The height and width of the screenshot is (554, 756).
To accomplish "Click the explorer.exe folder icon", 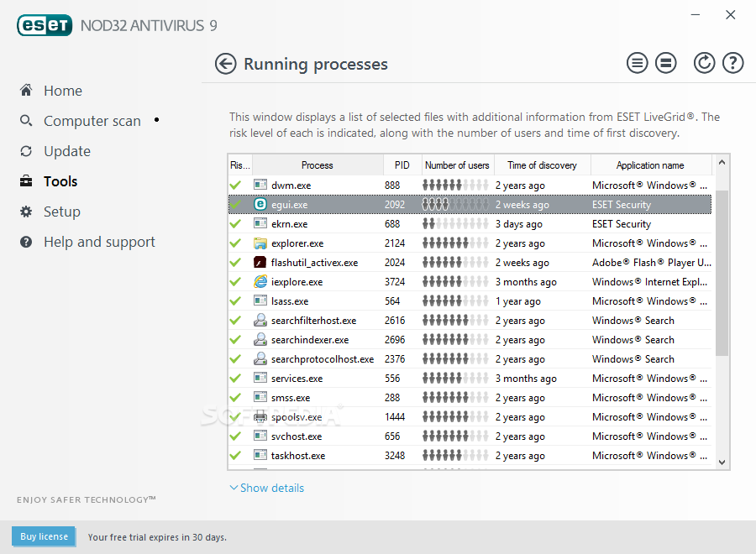I will [x=260, y=243].
